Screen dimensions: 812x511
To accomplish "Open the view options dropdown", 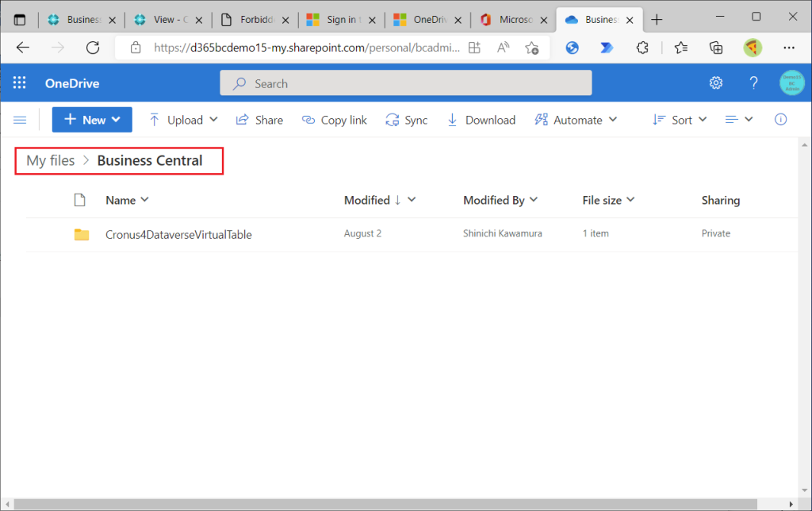I will [x=739, y=120].
